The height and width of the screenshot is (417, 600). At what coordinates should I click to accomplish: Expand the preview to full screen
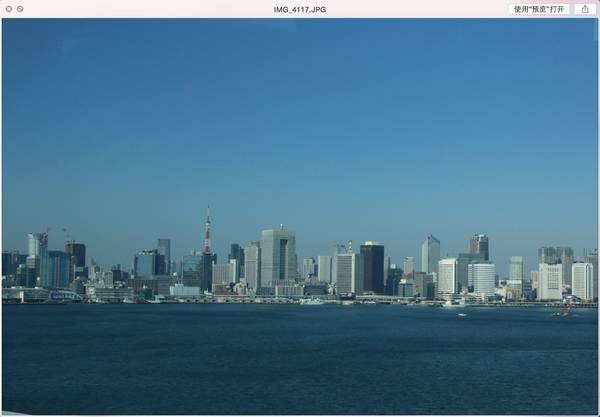coord(20,9)
